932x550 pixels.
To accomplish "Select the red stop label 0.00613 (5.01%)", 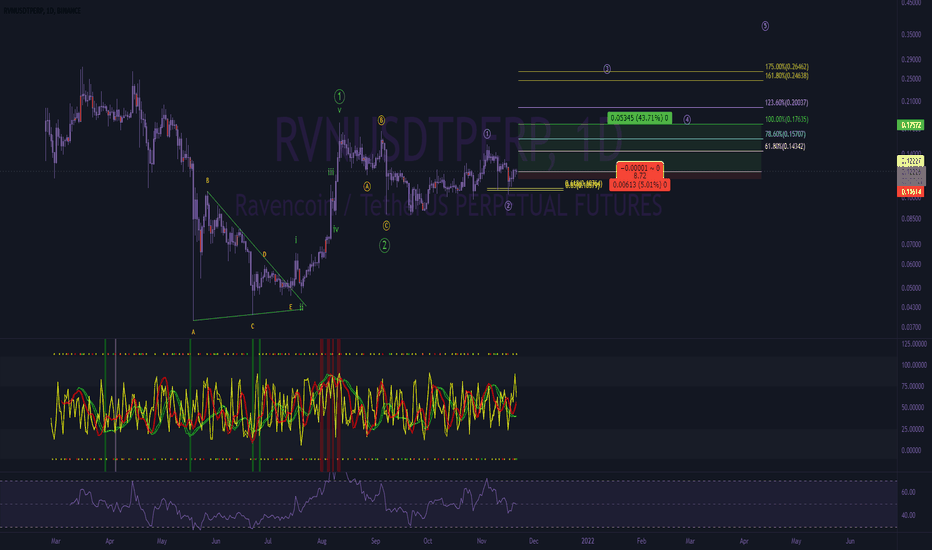I will (640, 185).
